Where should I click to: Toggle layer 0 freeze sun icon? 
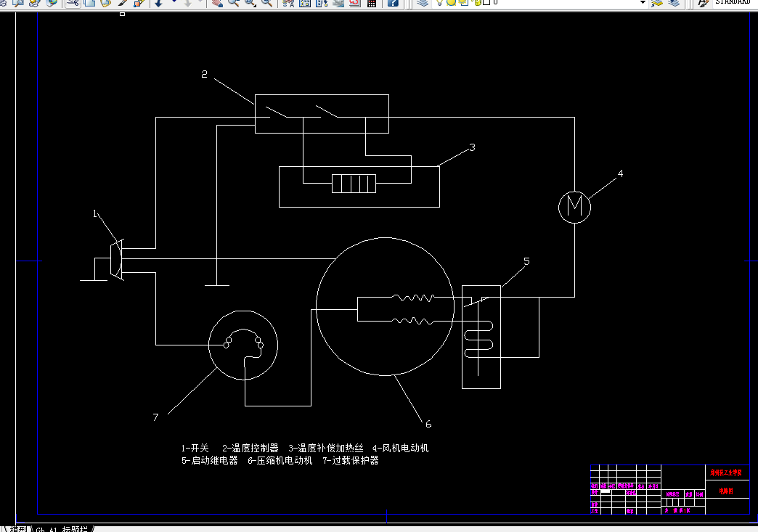point(451,2)
